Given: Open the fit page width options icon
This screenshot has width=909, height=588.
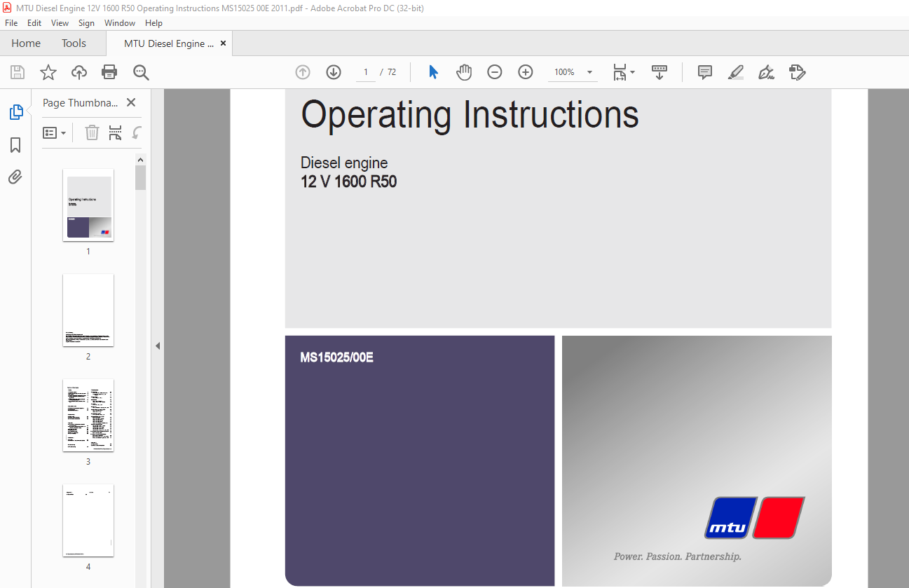Looking at the screenshot, I should pos(624,72).
